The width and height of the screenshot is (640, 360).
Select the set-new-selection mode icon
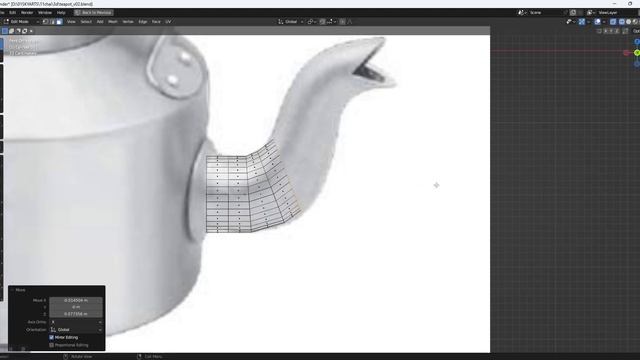tap(5, 31)
